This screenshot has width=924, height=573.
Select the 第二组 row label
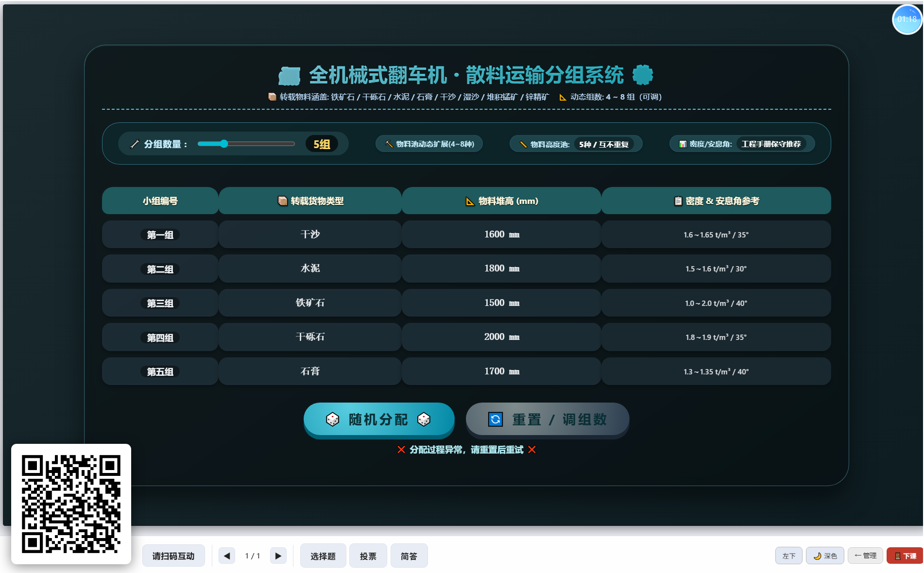(160, 270)
